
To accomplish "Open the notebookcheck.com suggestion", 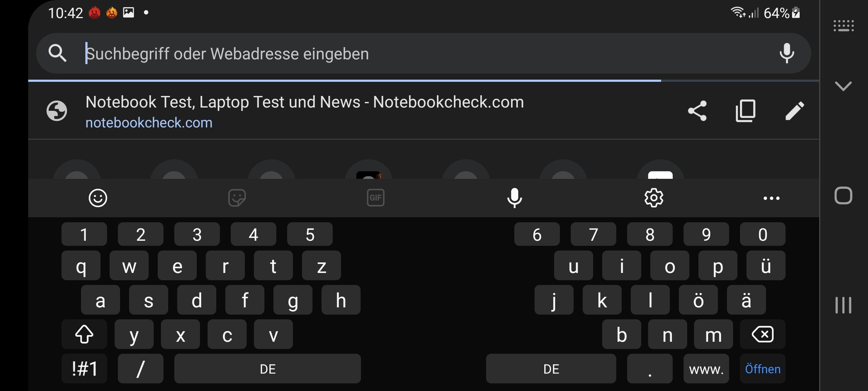I will [x=304, y=111].
